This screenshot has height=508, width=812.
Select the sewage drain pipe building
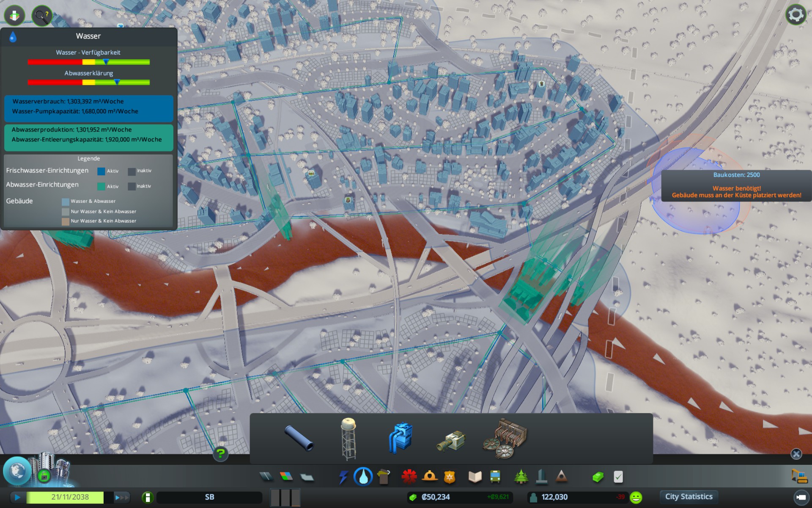coord(451,441)
